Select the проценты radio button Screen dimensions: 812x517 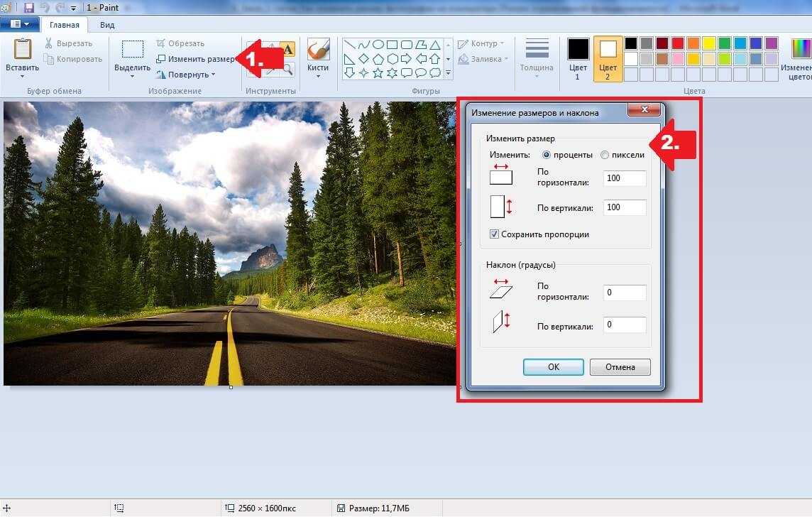point(547,155)
